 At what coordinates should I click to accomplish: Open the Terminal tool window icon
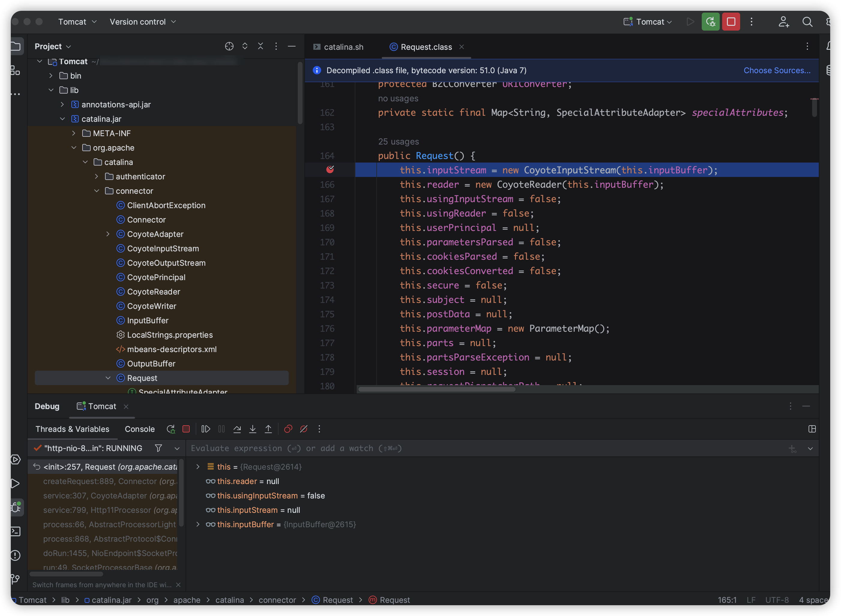[x=16, y=531]
